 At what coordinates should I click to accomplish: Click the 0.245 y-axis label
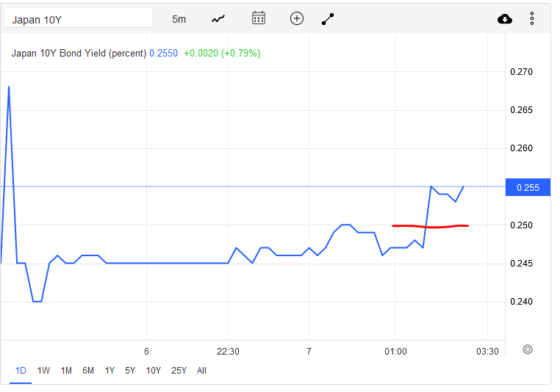tap(521, 264)
